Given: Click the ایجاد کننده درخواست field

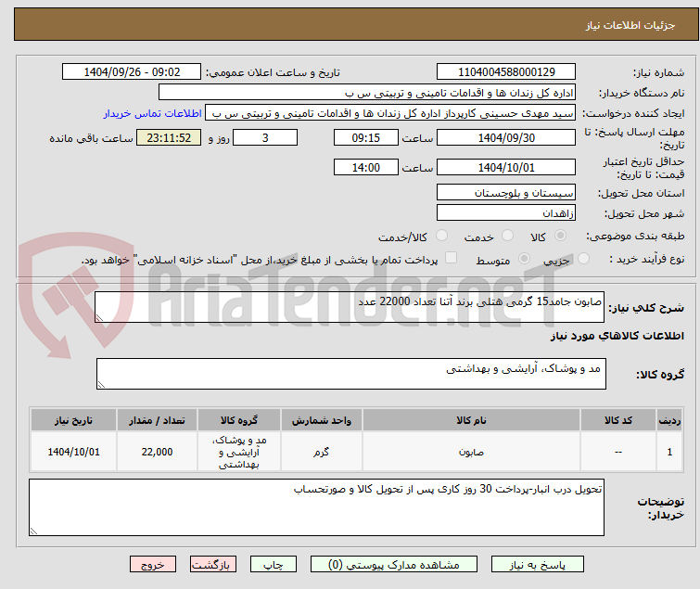Looking at the screenshot, I should point(390,113).
